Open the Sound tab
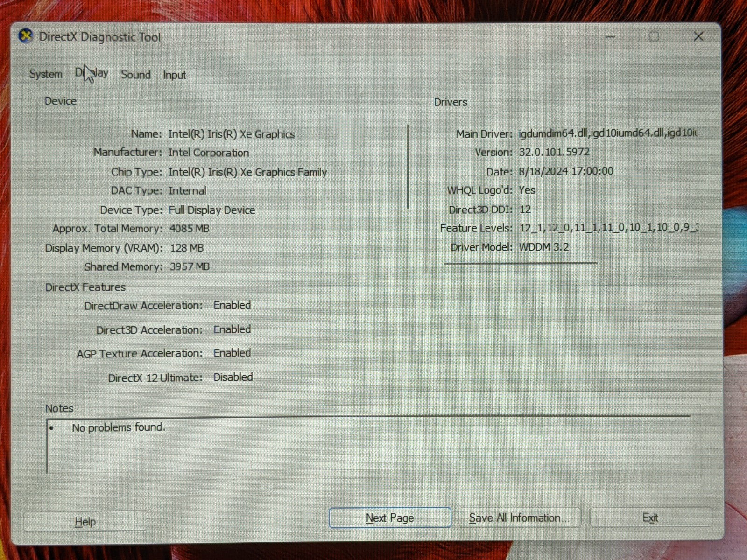This screenshot has height=560, width=747. (x=135, y=75)
